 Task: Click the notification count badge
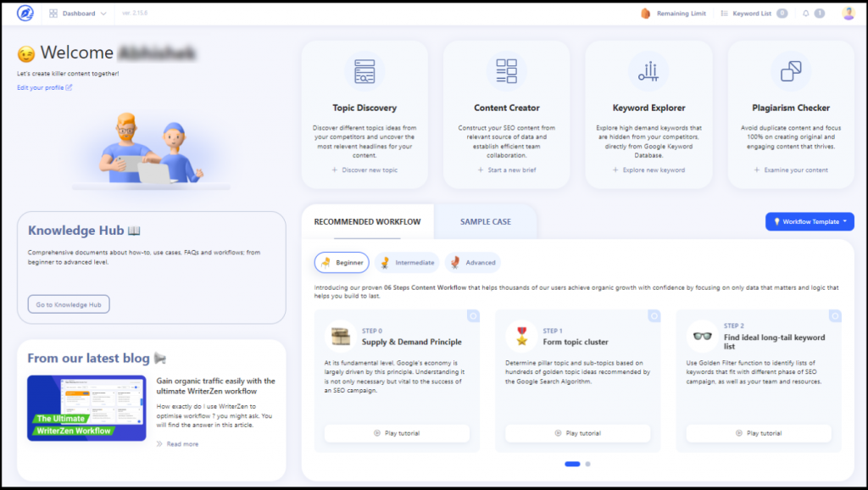point(820,14)
